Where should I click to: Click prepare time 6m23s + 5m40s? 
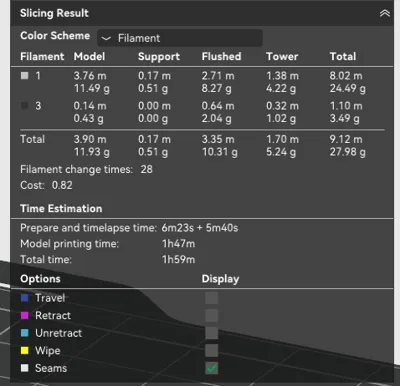200,228
